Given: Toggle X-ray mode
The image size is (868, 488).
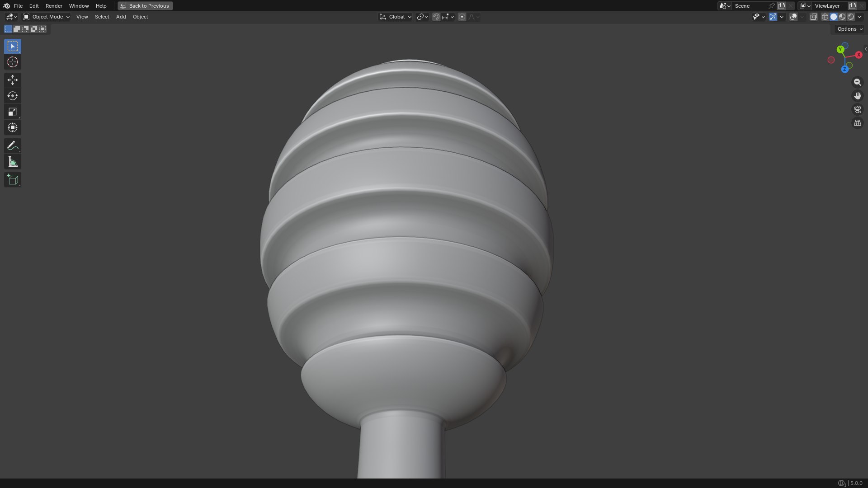Looking at the screenshot, I should pyautogui.click(x=813, y=17).
